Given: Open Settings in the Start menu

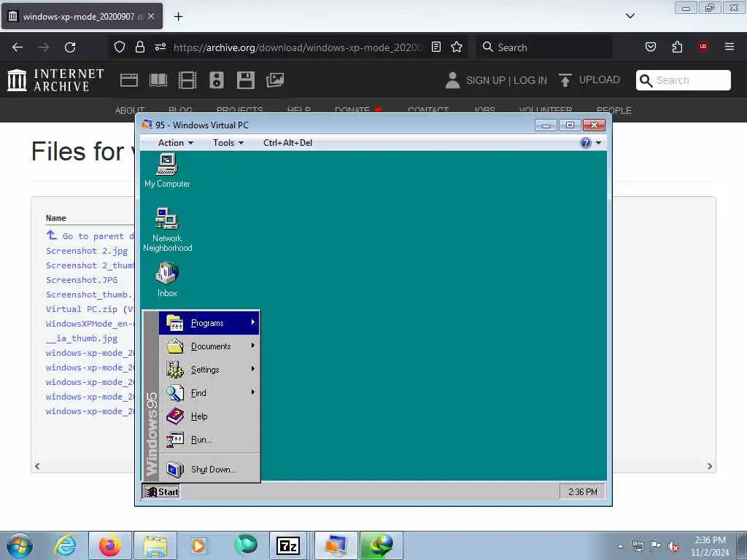Looking at the screenshot, I should click(209, 370).
